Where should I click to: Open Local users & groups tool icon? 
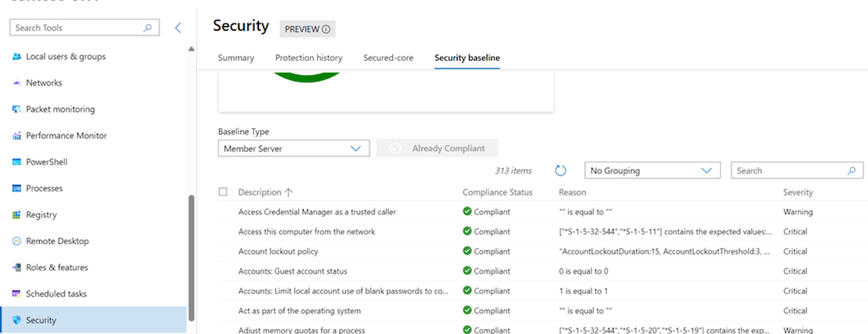pos(17,57)
